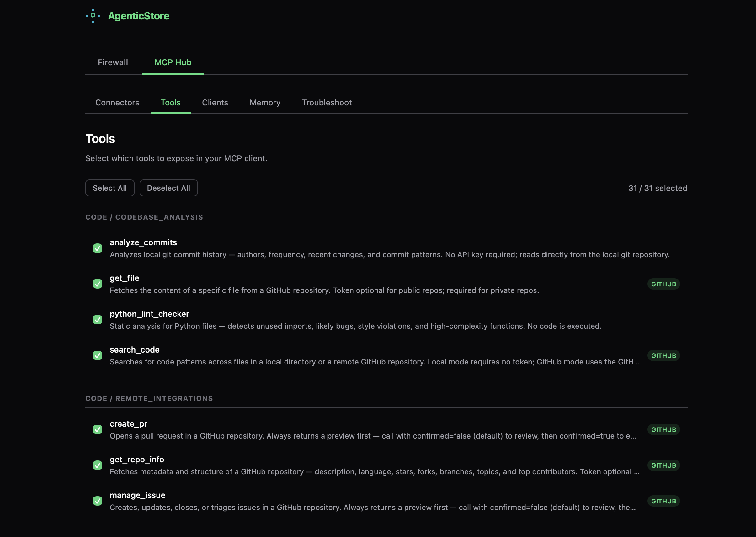
Task: Open the Memory tab
Action: [x=265, y=103]
